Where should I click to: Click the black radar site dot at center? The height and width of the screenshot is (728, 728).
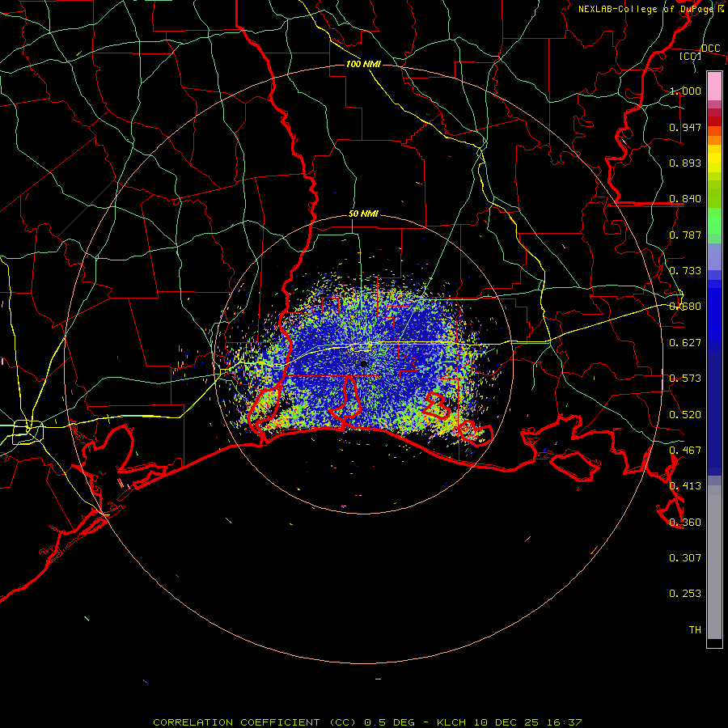click(364, 364)
